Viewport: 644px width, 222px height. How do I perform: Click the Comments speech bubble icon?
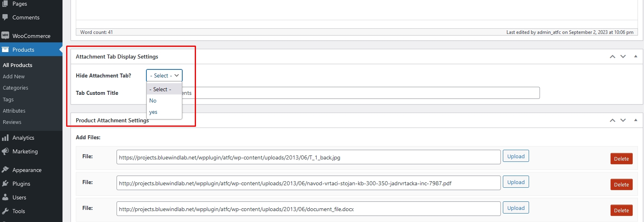coord(5,17)
